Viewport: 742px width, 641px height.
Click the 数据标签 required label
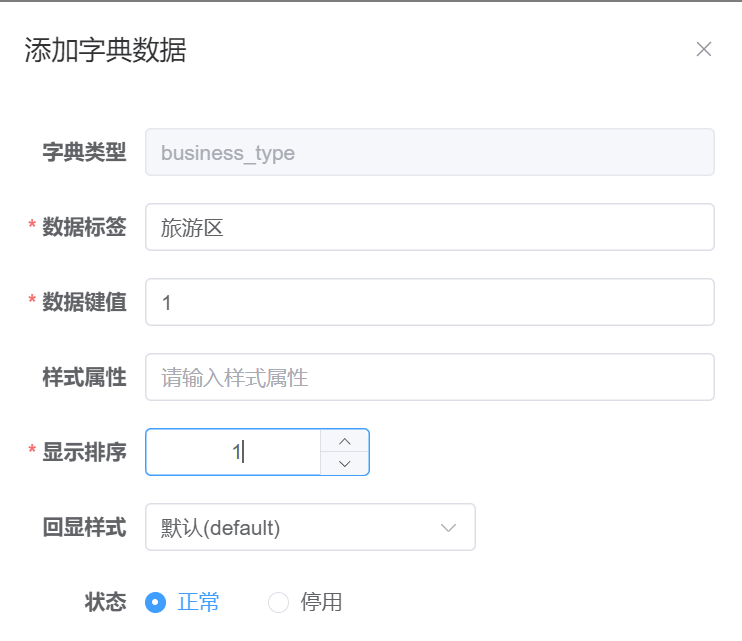84,228
